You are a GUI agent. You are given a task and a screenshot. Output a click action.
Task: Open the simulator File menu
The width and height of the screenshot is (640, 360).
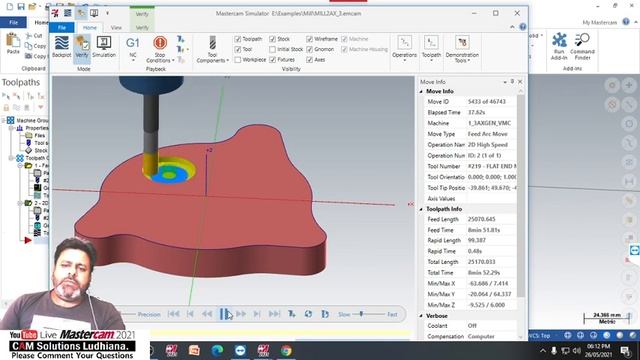62,27
